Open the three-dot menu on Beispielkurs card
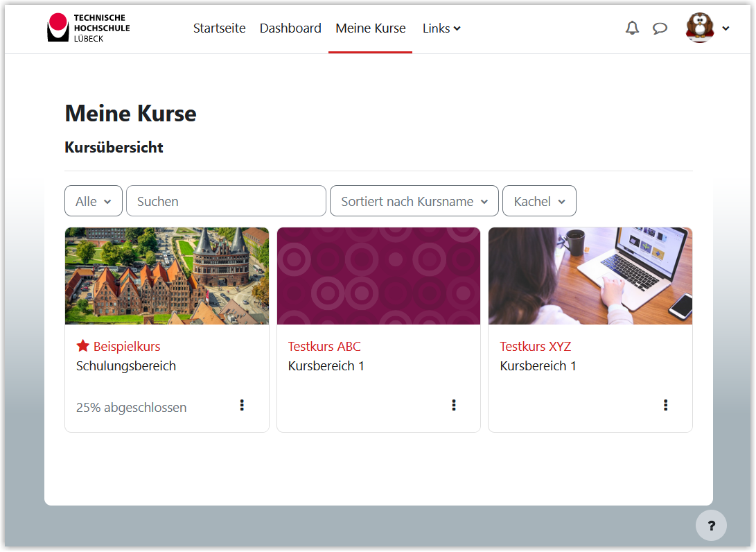 point(242,405)
